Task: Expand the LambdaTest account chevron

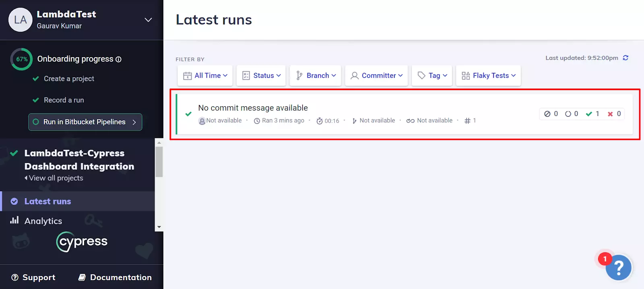Action: pyautogui.click(x=148, y=20)
